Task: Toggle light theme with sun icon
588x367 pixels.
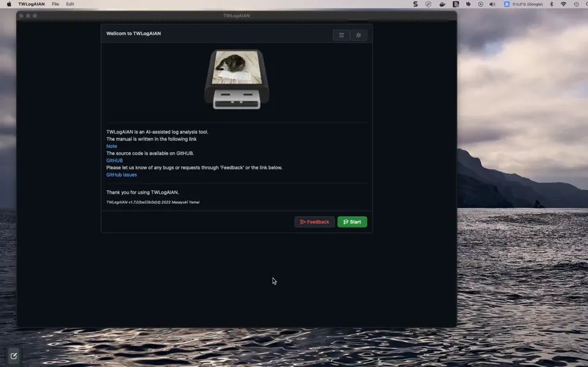Action: [358, 35]
